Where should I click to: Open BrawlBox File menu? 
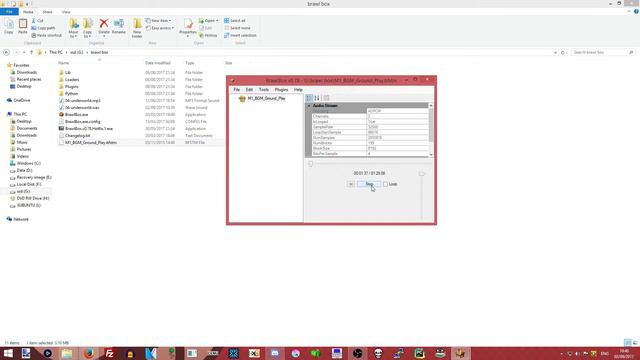[x=236, y=89]
